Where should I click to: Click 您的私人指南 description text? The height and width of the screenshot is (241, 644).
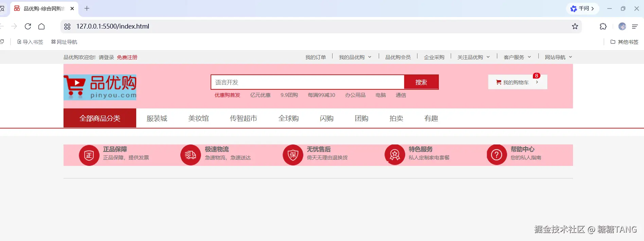(x=526, y=158)
